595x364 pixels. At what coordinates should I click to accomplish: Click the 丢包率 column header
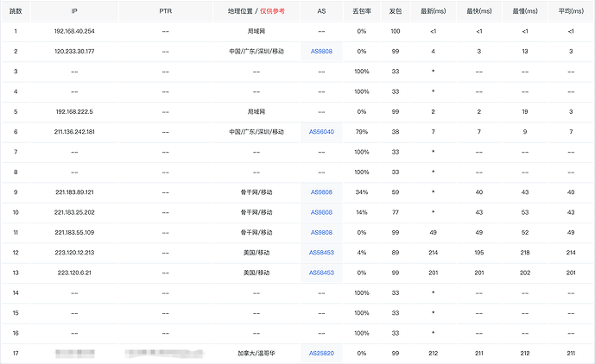pyautogui.click(x=362, y=11)
